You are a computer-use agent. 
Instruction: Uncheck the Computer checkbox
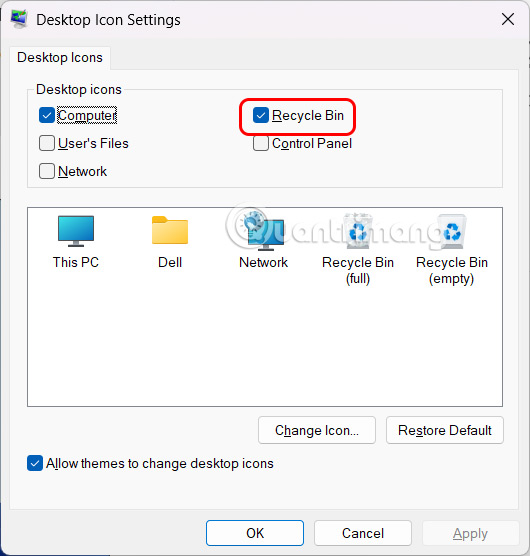click(47, 115)
